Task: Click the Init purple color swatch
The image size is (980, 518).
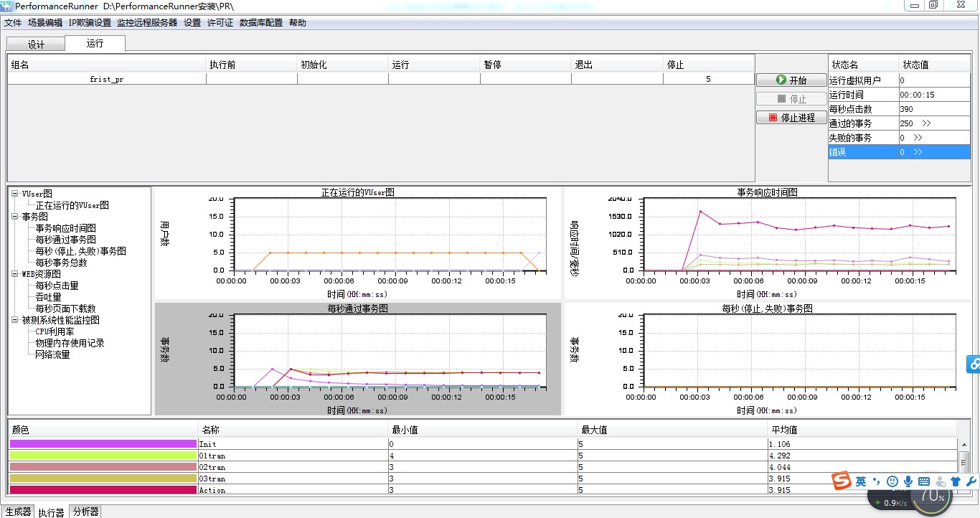Action: click(103, 444)
